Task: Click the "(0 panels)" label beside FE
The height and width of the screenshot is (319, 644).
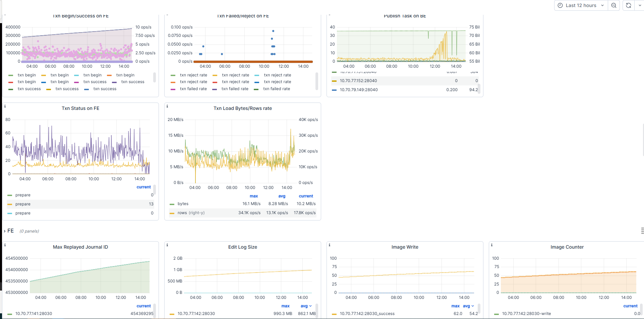Action: pos(29,231)
